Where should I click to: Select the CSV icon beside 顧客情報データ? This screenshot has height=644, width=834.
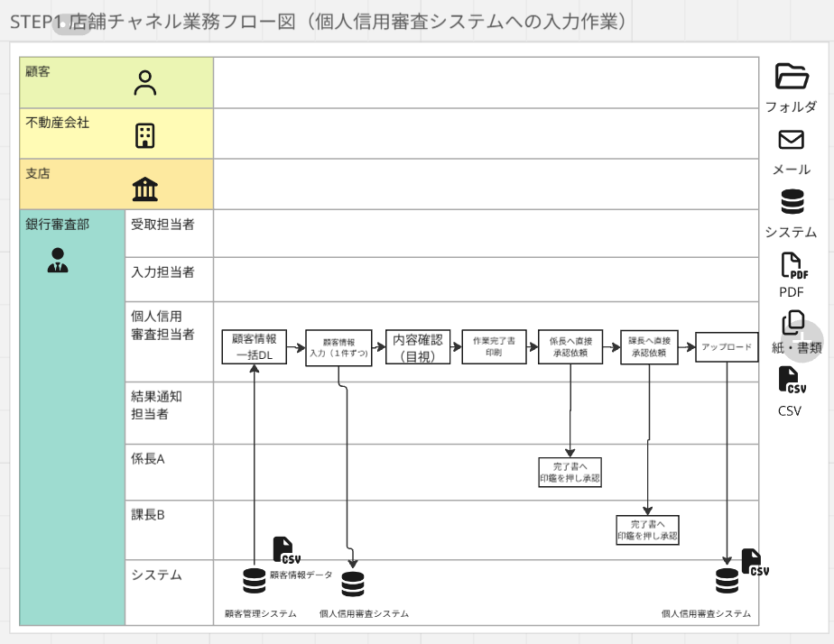pos(287,550)
